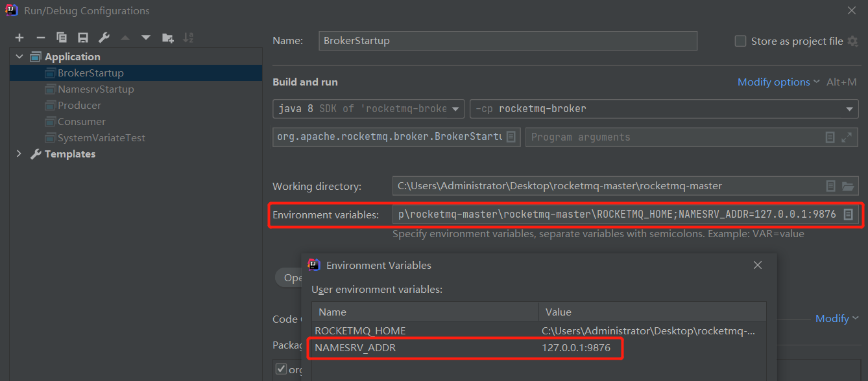Create a new folder for configurations

coord(167,38)
